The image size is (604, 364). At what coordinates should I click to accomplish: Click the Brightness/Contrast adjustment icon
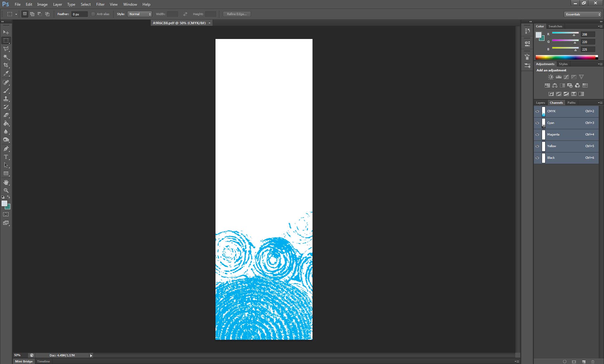551,77
